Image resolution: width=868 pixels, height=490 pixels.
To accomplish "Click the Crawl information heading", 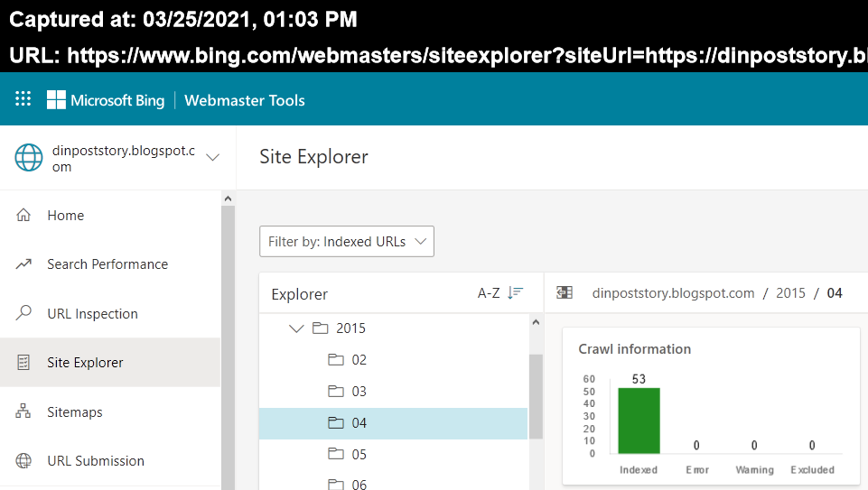I will pos(634,349).
